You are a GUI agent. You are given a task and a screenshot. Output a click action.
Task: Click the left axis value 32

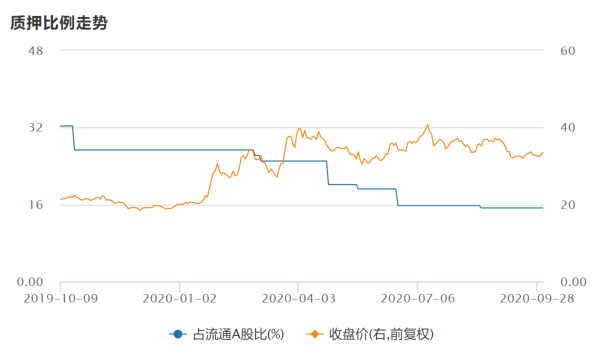point(36,127)
